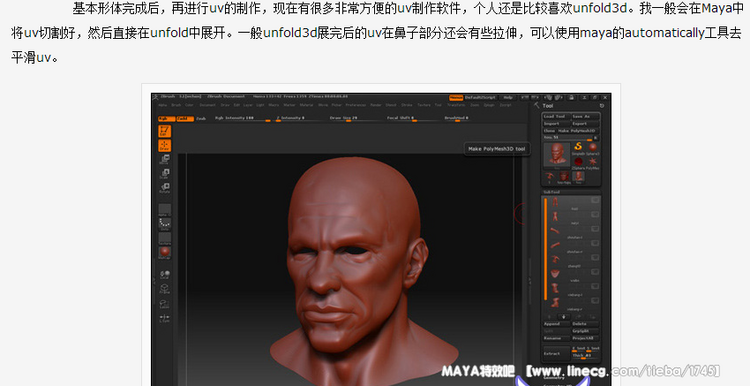Adjust the Thick extraction slider
The width and height of the screenshot is (750, 386).
pyautogui.click(x=585, y=356)
